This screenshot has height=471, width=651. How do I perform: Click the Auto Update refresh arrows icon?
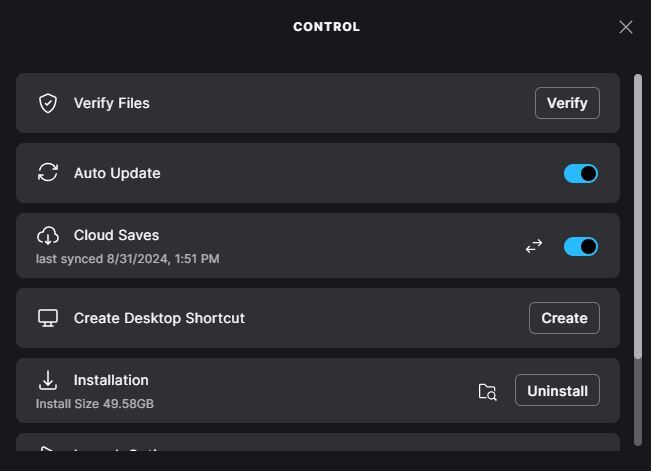[x=48, y=172]
